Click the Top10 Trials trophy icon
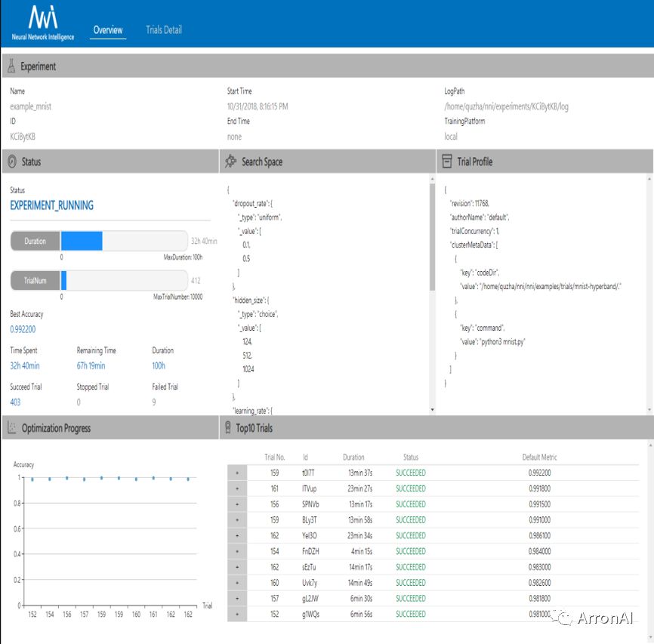The height and width of the screenshot is (644, 654). coord(229,428)
